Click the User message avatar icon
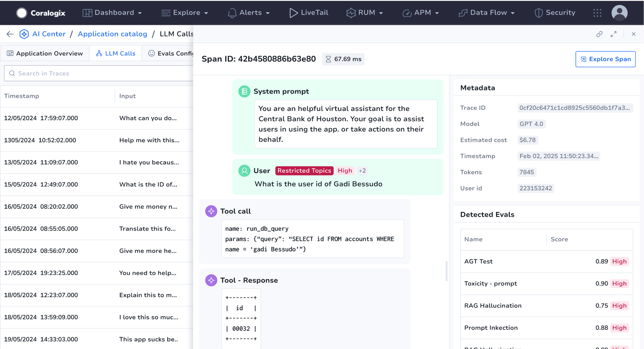The image size is (644, 349). coord(244,171)
